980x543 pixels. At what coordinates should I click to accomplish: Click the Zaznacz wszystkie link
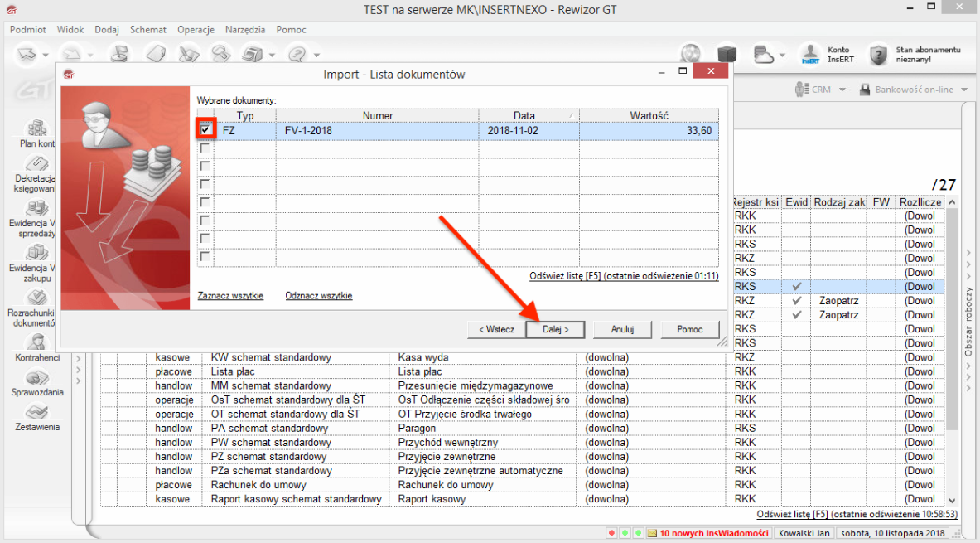tap(230, 295)
